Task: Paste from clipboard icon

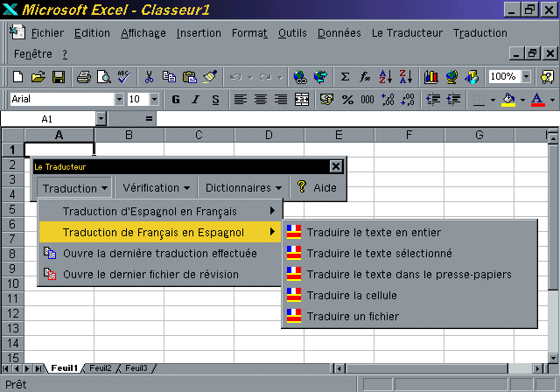Action: pyautogui.click(x=190, y=77)
